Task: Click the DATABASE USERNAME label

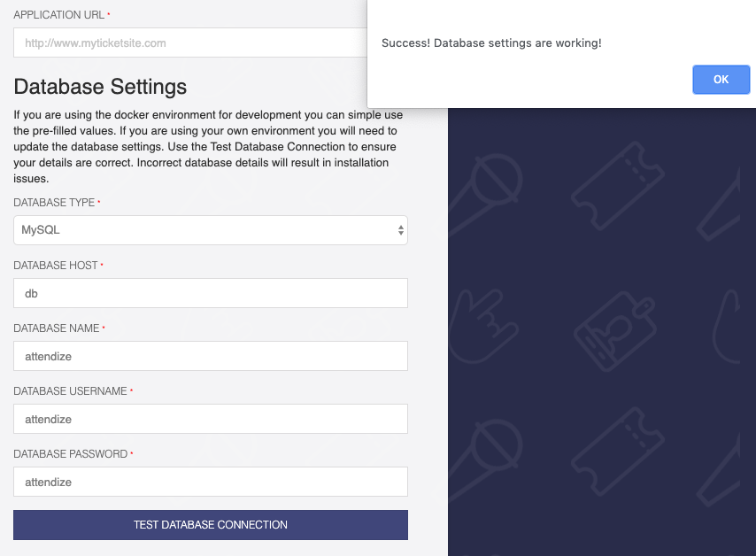Action: [x=70, y=391]
